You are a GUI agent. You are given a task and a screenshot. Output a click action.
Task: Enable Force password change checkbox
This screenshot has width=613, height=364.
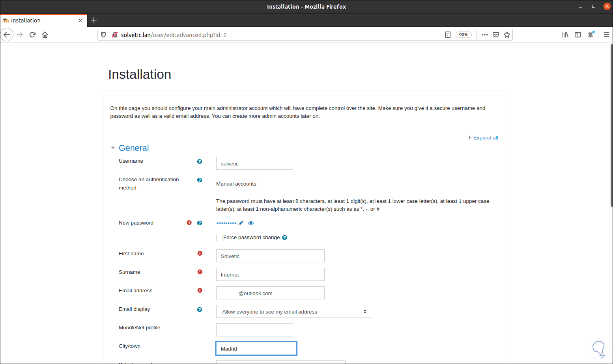pyautogui.click(x=219, y=238)
